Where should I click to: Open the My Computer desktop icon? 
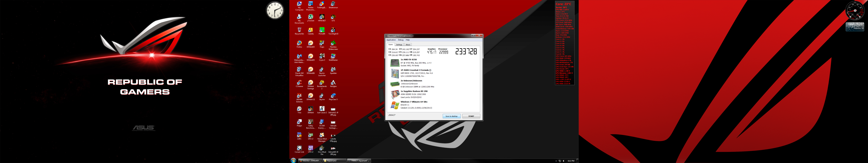point(299,6)
